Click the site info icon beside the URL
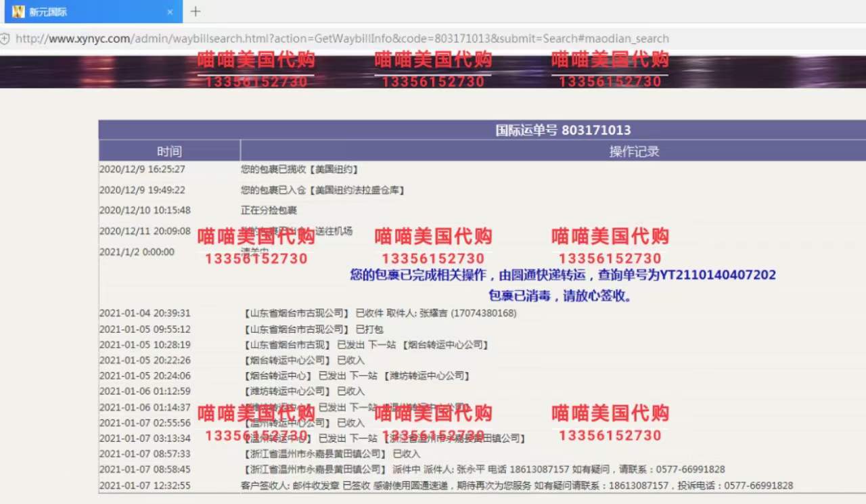The image size is (866, 504). coord(5,39)
